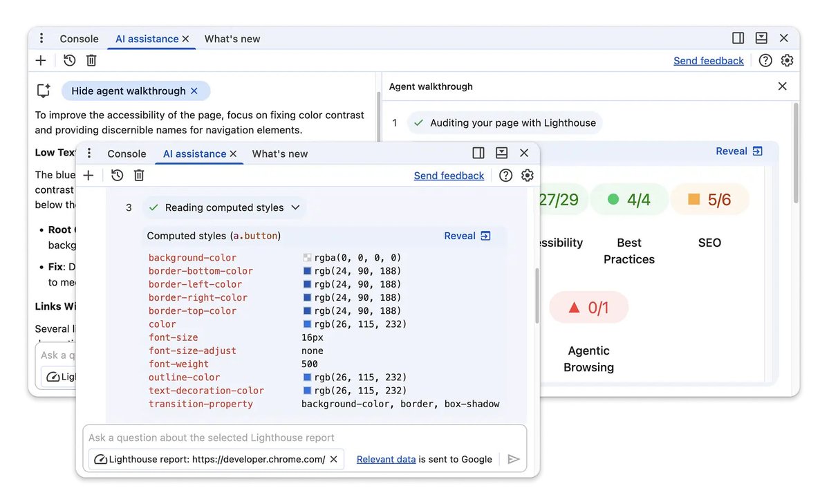Open the Relevant data link
829x504 pixels.
(386, 459)
